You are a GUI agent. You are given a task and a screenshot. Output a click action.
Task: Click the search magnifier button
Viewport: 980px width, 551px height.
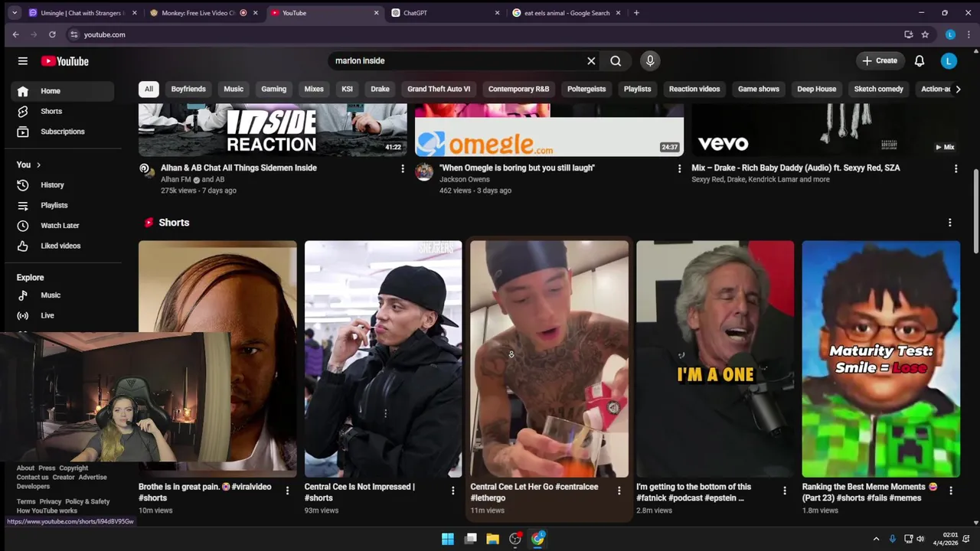616,61
